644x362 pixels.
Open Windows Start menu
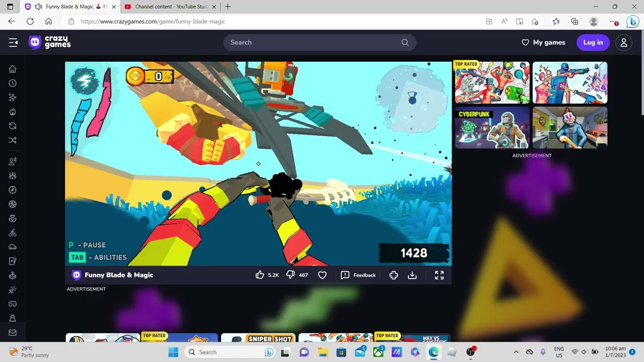click(x=173, y=352)
